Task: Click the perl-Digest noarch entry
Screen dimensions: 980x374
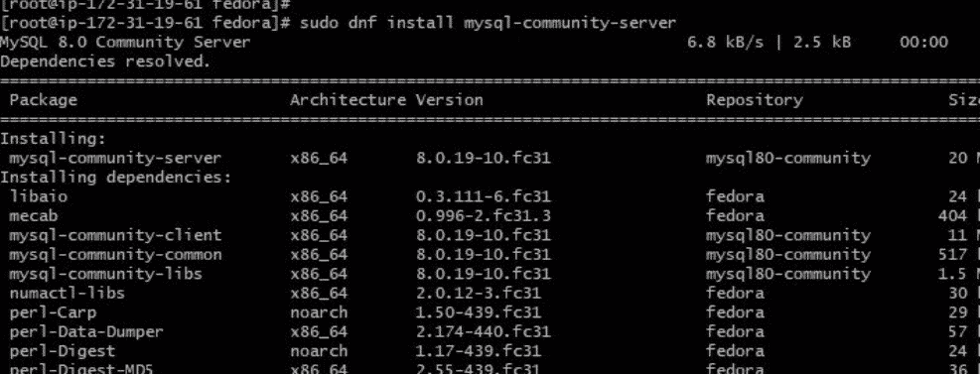Action: point(319,351)
